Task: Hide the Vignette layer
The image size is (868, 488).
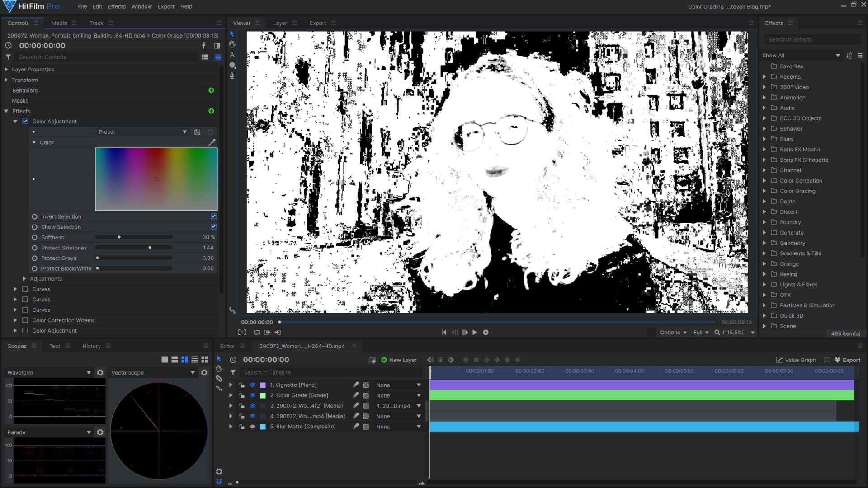Action: pos(253,385)
